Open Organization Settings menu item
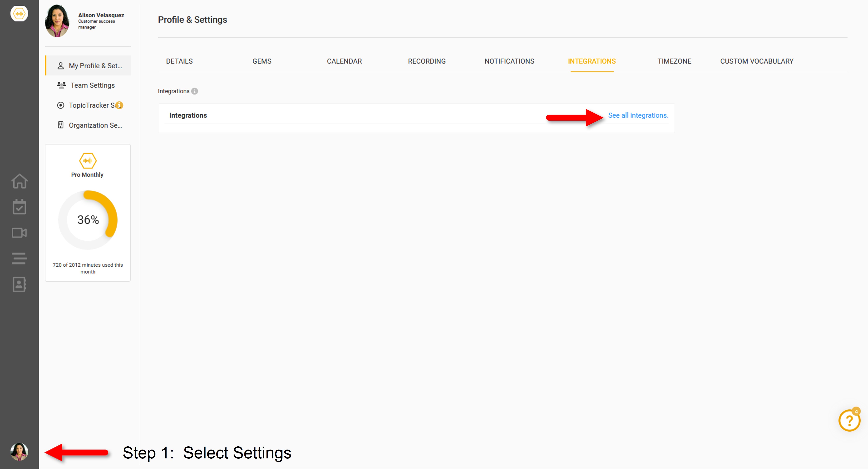The image size is (868, 476). (95, 125)
